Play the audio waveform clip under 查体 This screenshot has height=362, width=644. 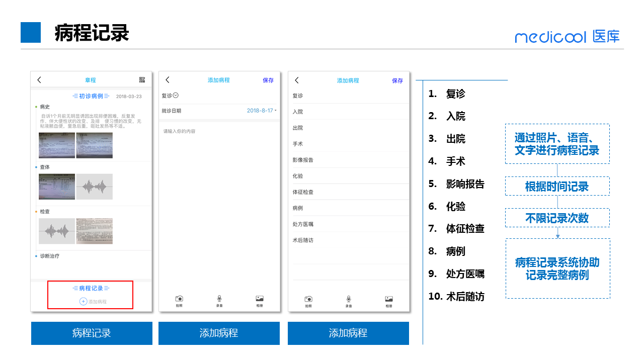coord(95,187)
